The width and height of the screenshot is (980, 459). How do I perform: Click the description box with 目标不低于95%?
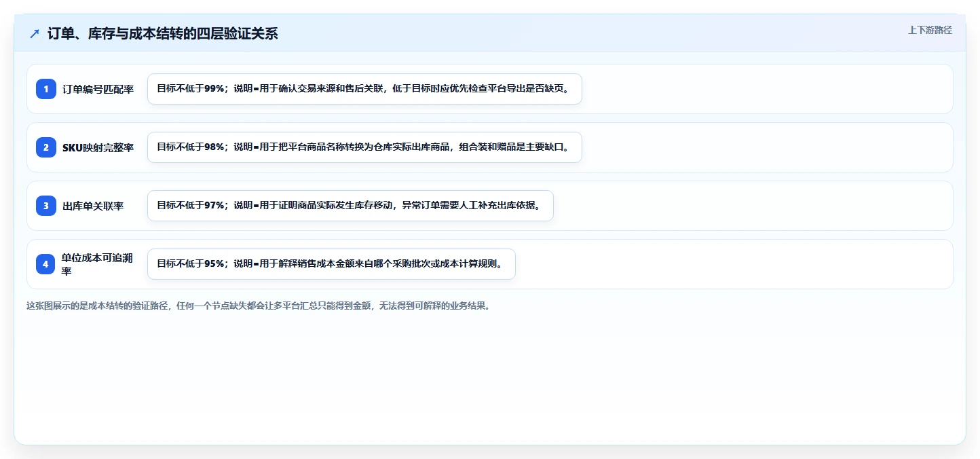[331, 264]
